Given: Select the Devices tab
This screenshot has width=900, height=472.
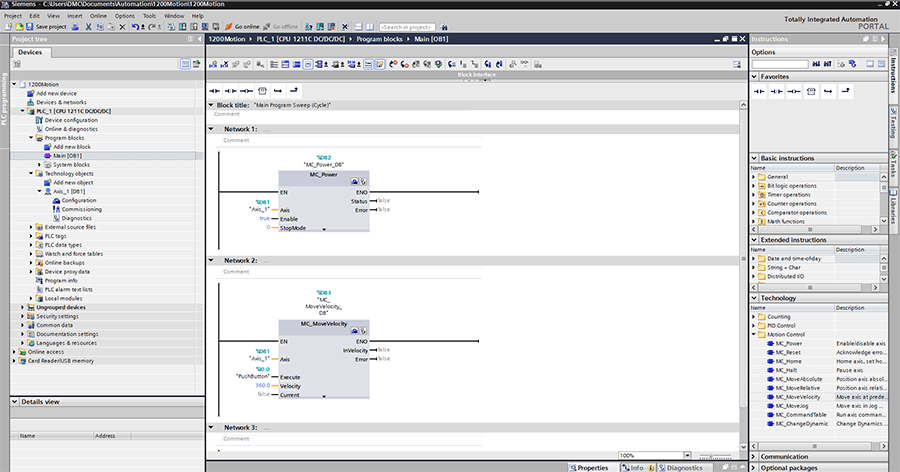Looking at the screenshot, I should pos(30,52).
